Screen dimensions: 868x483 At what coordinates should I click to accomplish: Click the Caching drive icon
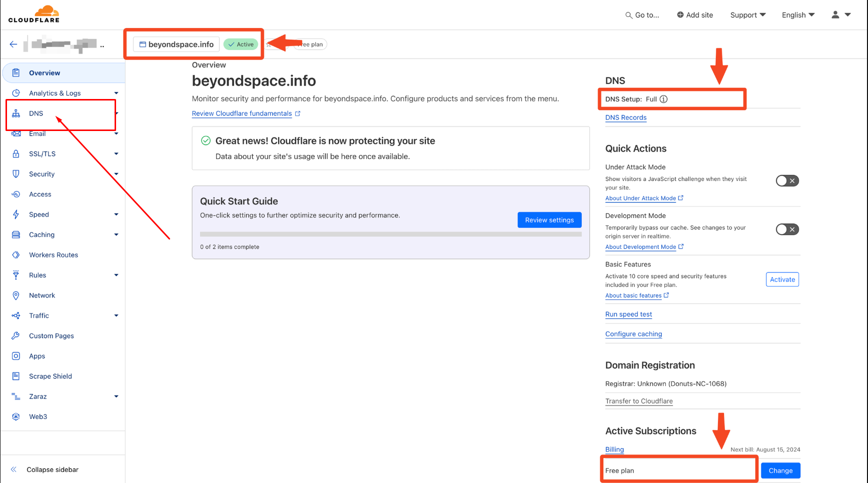[x=16, y=235]
